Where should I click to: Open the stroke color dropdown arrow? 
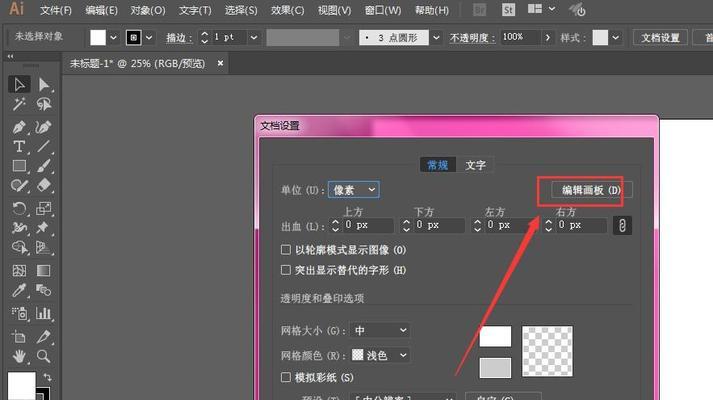click(149, 37)
